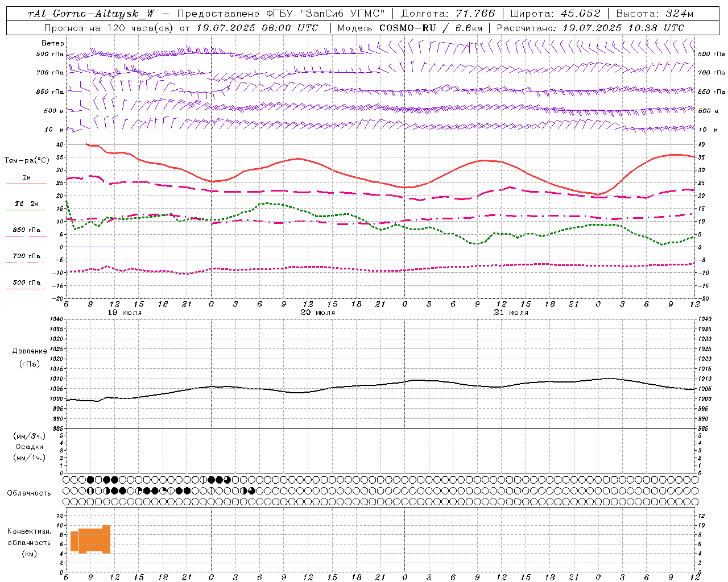Click the "Тем-ра(°C)" temperature panel label
The width and height of the screenshot is (728, 582).
click(27, 161)
